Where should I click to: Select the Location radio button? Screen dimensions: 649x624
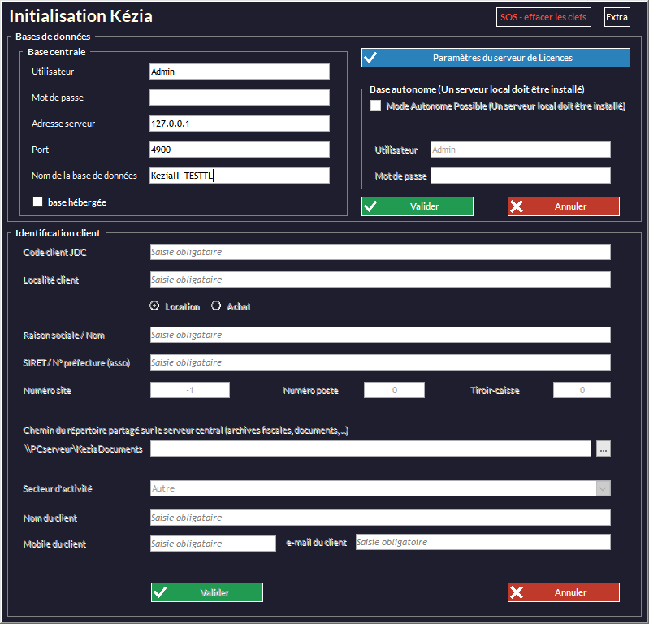point(154,306)
